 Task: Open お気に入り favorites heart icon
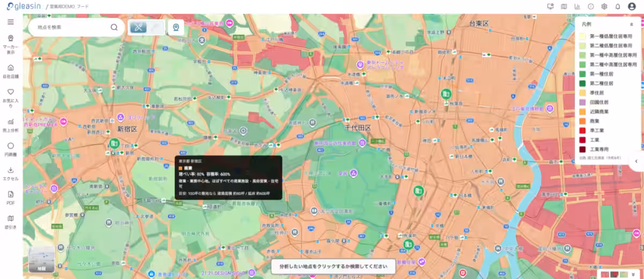11,92
